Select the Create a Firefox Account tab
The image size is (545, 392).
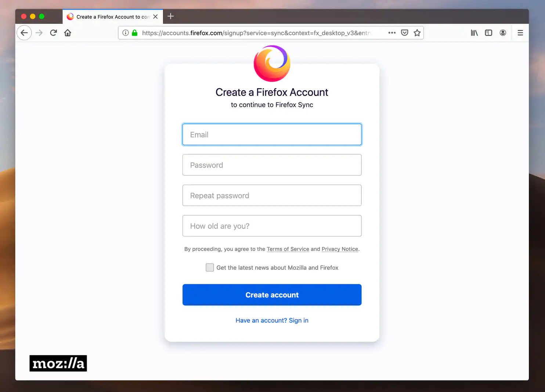[x=113, y=17]
